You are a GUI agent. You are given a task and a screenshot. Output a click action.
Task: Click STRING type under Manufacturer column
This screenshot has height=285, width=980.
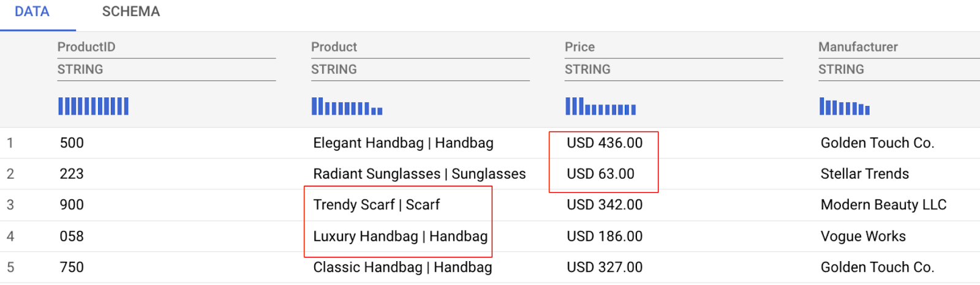pyautogui.click(x=841, y=70)
